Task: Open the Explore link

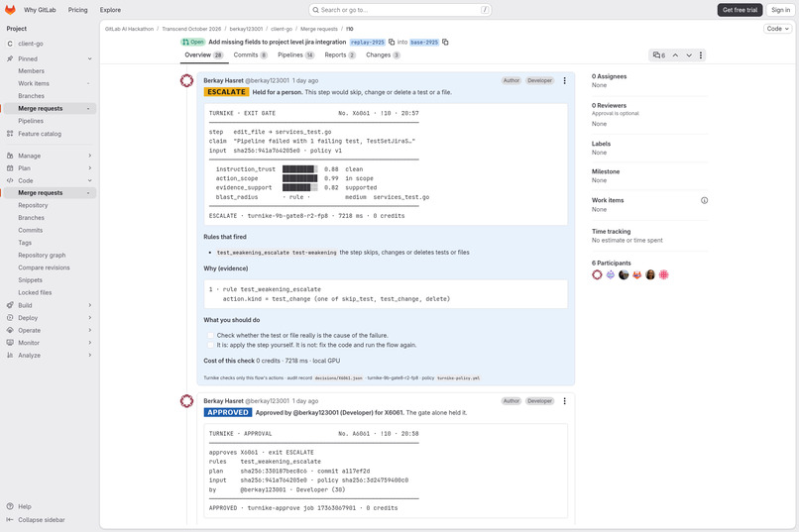Action: click(111, 10)
